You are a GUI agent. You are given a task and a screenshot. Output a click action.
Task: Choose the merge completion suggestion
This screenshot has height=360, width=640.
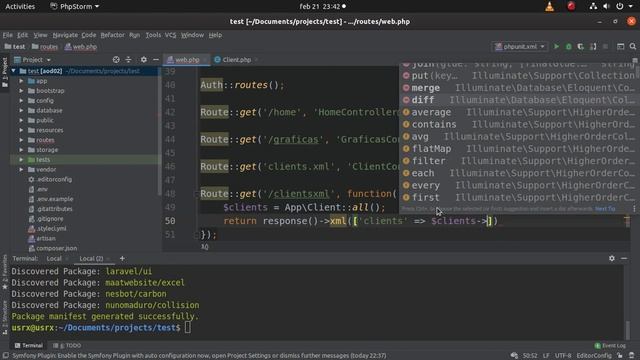518,88
